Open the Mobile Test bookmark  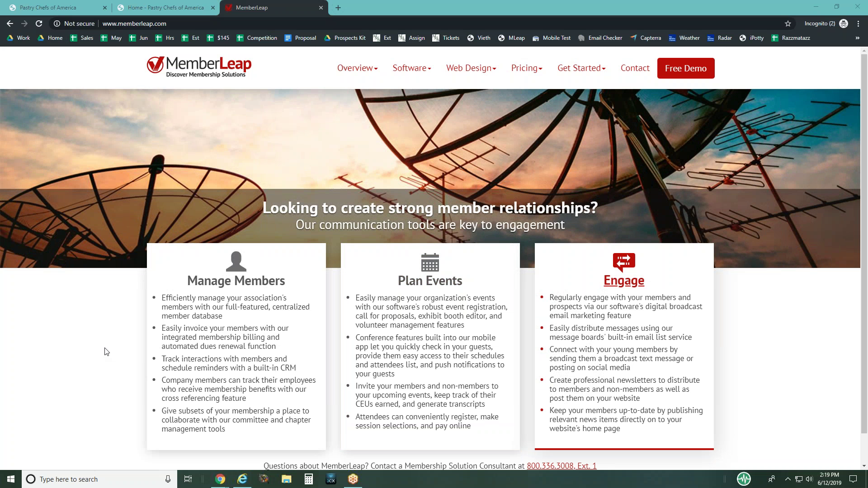click(x=552, y=38)
